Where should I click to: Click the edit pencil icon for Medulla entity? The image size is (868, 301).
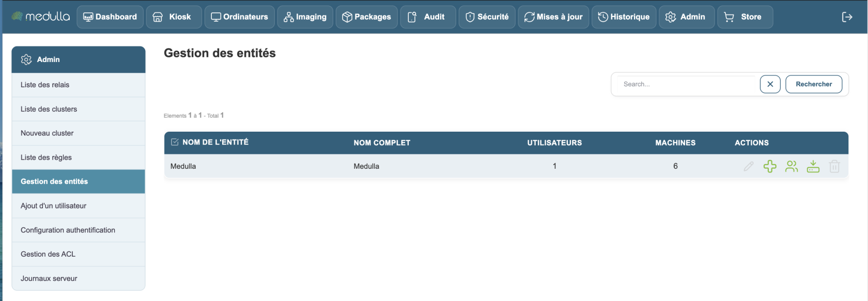[748, 166]
